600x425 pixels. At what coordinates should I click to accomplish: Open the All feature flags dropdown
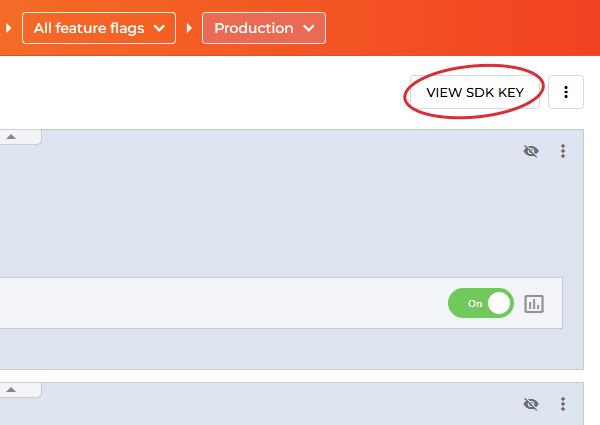pyautogui.click(x=99, y=28)
